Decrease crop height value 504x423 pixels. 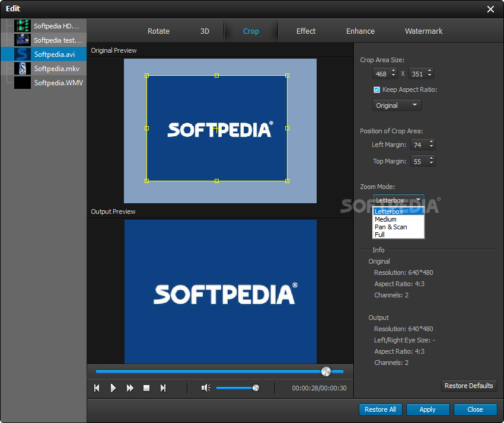(430, 76)
